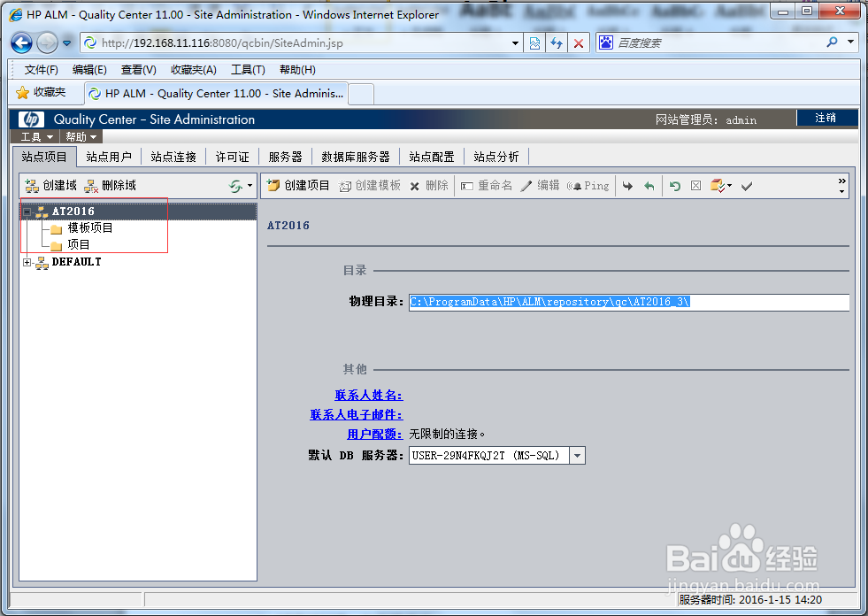This screenshot has height=616, width=868.
Task: Open the address bar history dropdown
Action: 515,42
